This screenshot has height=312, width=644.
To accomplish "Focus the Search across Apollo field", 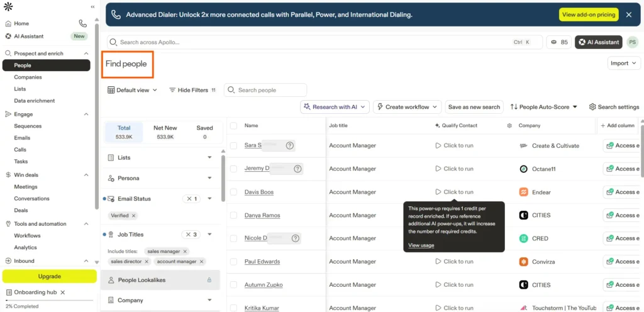I will pyautogui.click(x=325, y=42).
